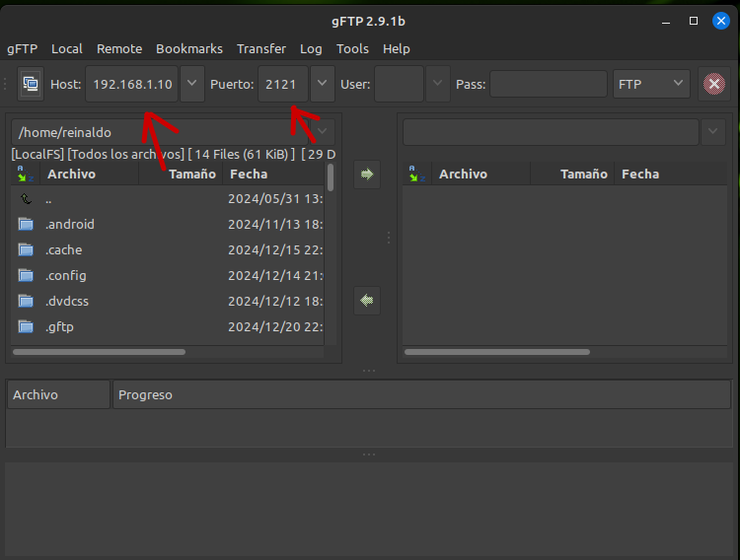
Task: Open the Local menu
Action: click(x=67, y=49)
